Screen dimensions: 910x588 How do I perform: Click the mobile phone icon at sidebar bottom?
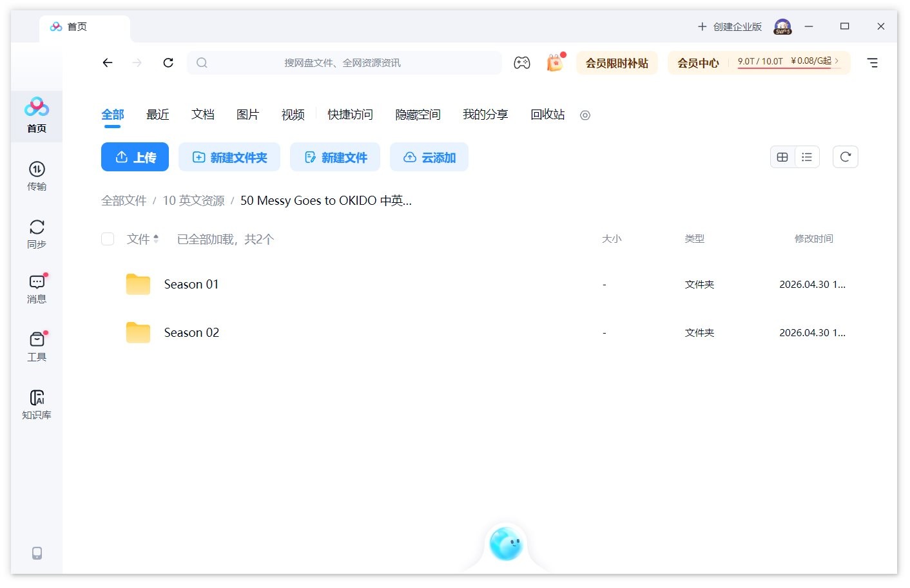(x=36, y=553)
